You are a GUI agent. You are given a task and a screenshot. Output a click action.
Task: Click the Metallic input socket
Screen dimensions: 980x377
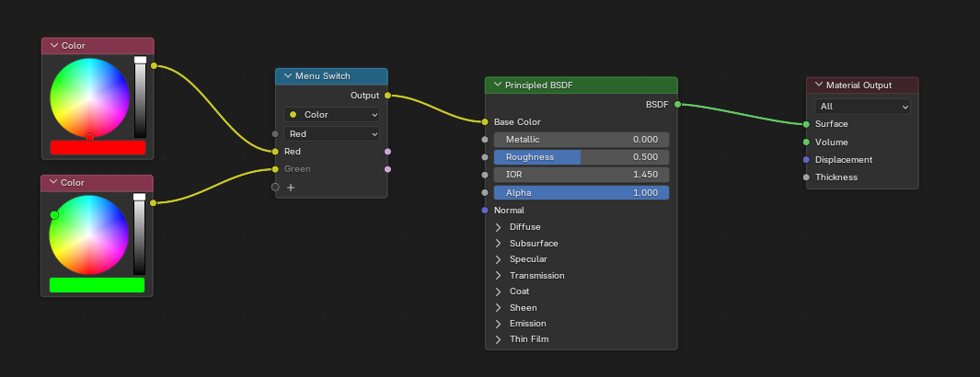tap(485, 140)
